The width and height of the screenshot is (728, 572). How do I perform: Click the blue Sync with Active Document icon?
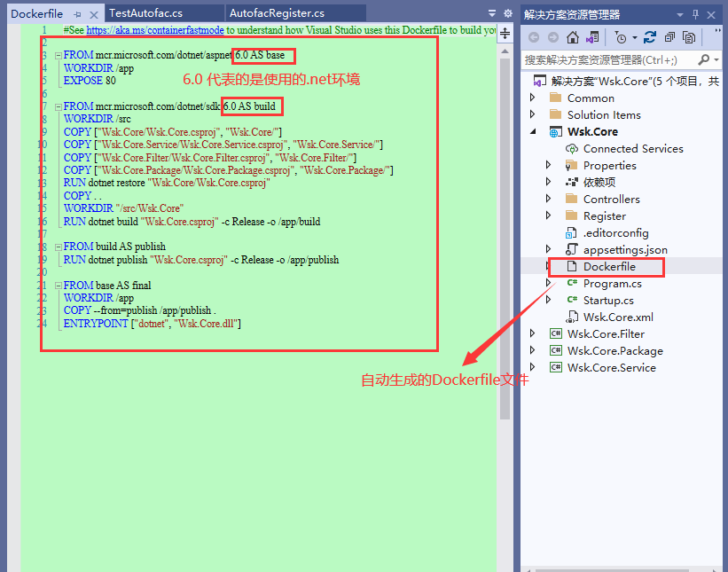tap(650, 37)
